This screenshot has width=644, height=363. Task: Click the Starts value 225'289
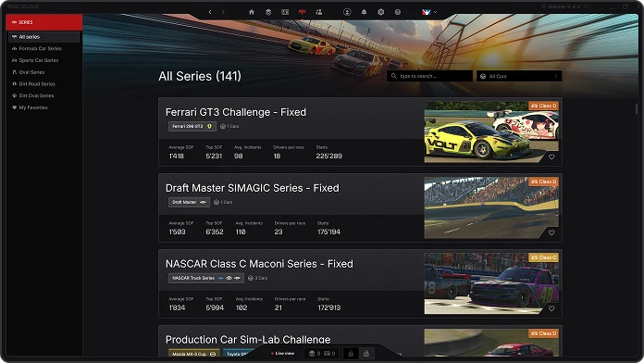(x=329, y=156)
